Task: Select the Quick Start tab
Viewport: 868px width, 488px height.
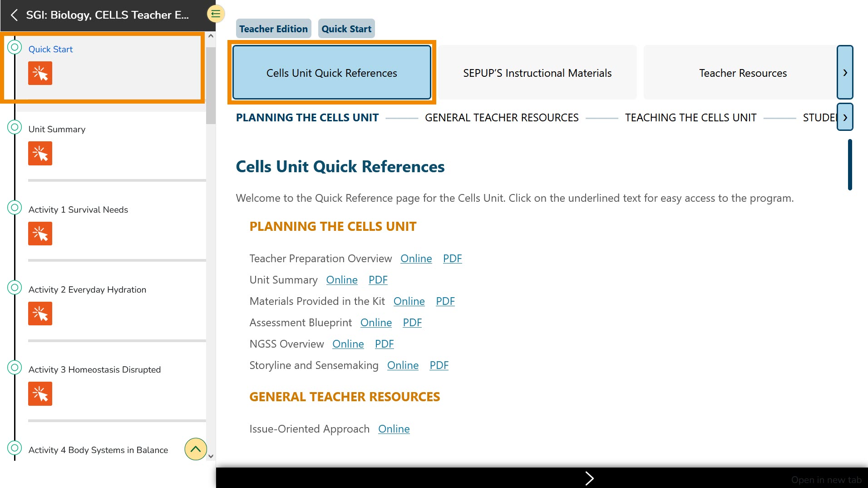Action: click(346, 28)
